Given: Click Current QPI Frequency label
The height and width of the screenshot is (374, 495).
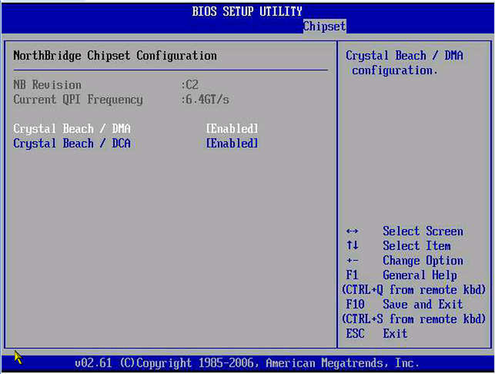Looking at the screenshot, I should (x=78, y=100).
